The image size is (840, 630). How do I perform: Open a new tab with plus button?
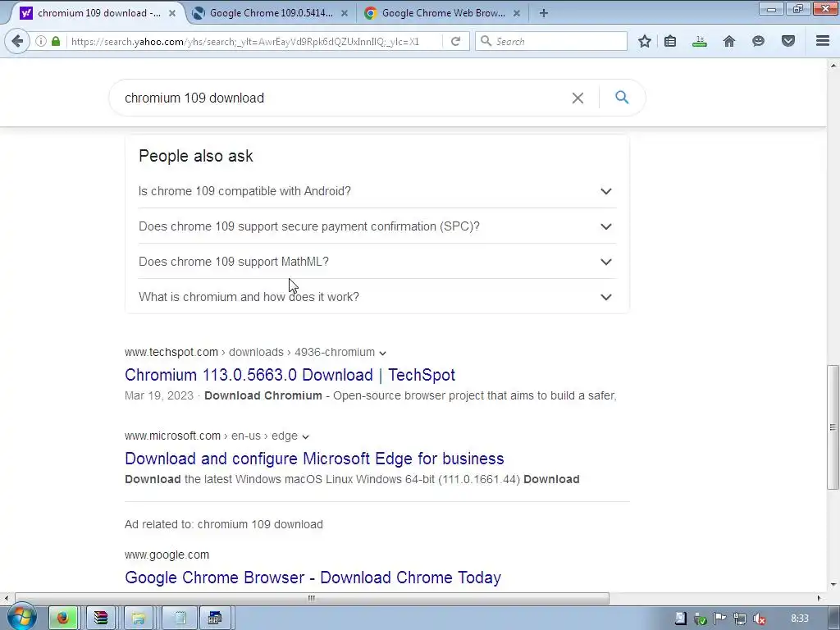point(543,13)
